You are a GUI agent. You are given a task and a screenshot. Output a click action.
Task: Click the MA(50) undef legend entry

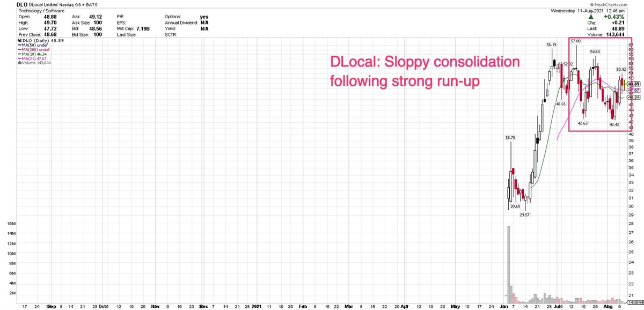click(x=33, y=46)
